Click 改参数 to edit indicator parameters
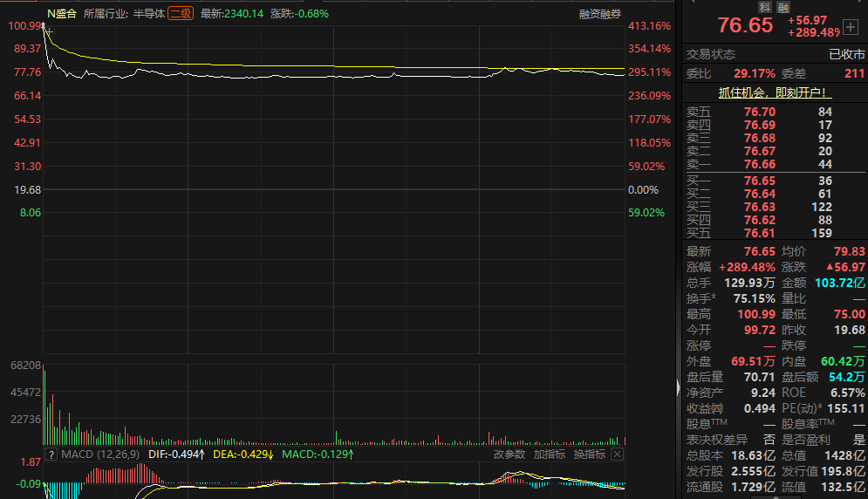This screenshot has width=868, height=499. (509, 455)
